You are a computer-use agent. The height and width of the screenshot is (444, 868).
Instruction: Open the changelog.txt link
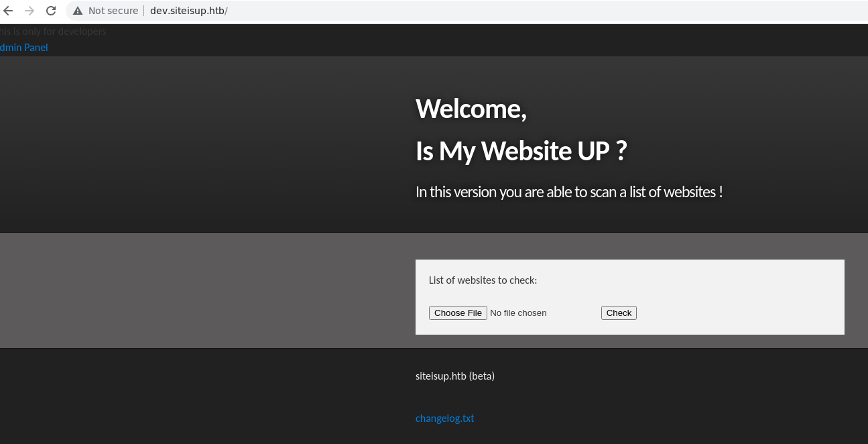click(x=444, y=419)
